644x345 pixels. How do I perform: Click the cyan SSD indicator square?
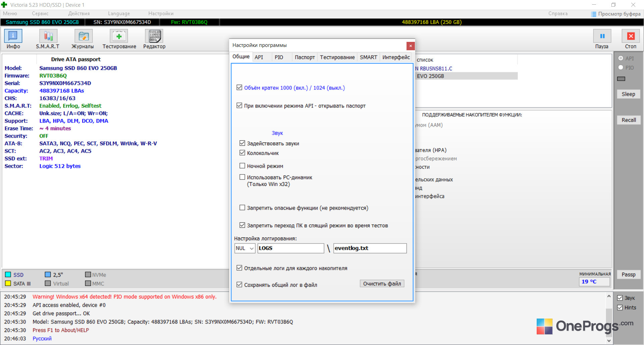click(8, 275)
